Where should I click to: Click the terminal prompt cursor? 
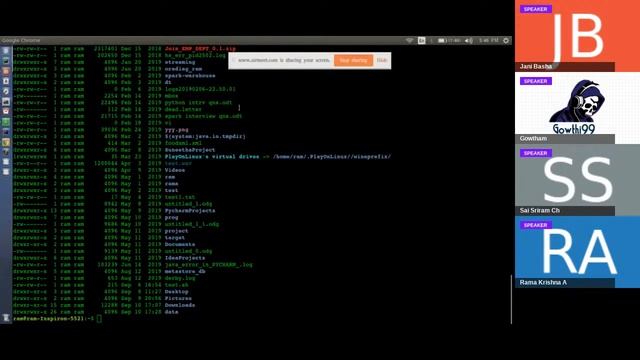pos(99,318)
